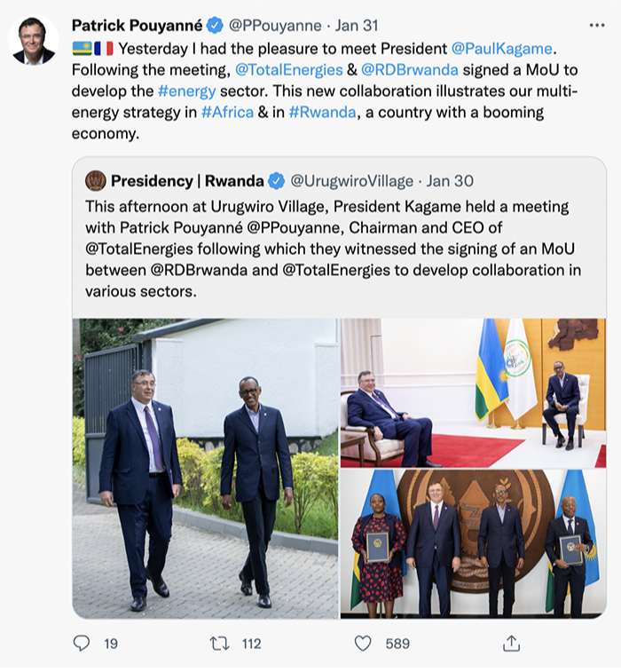Click the reply speech bubble icon
This screenshot has height=672, width=621.
[83, 643]
